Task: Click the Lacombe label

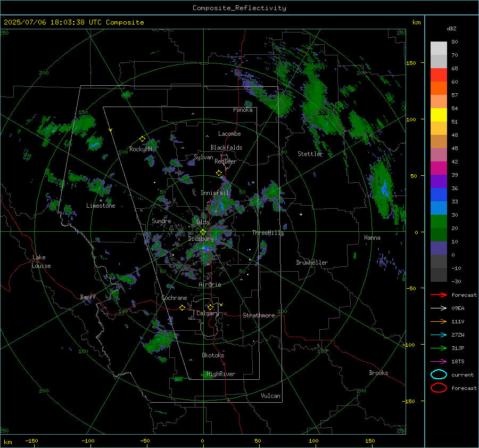Action: coord(229,134)
